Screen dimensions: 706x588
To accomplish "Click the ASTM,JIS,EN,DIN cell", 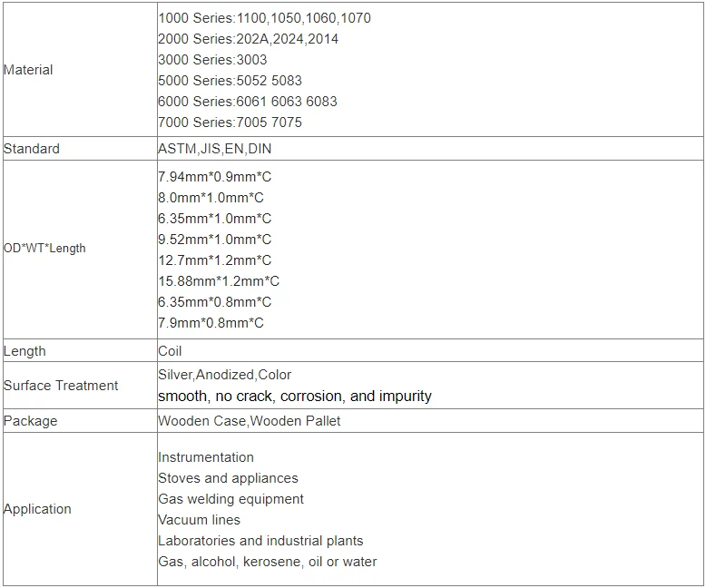I will 214,149.
